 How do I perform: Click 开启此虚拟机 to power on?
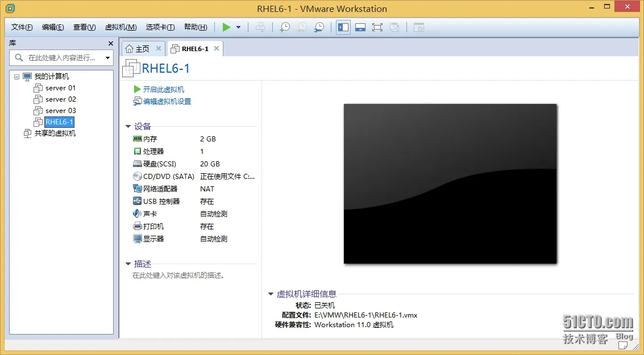point(164,90)
